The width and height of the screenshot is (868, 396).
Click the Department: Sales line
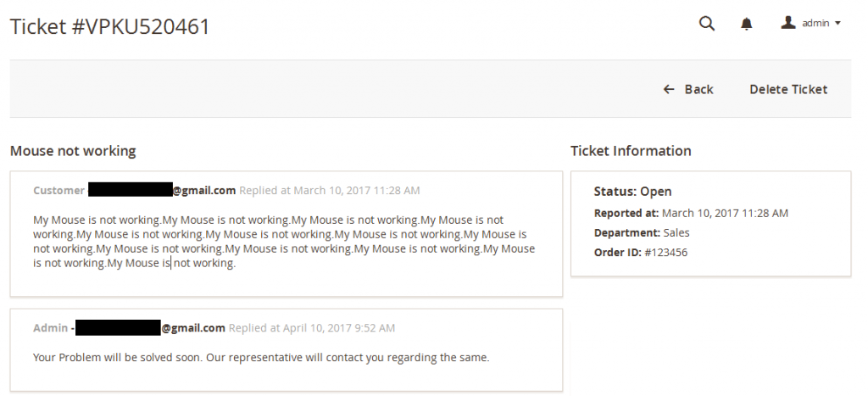pos(642,232)
